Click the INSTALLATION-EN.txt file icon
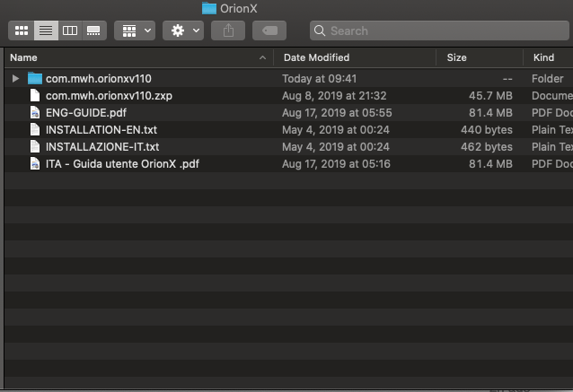573x392 pixels. pyautogui.click(x=35, y=129)
